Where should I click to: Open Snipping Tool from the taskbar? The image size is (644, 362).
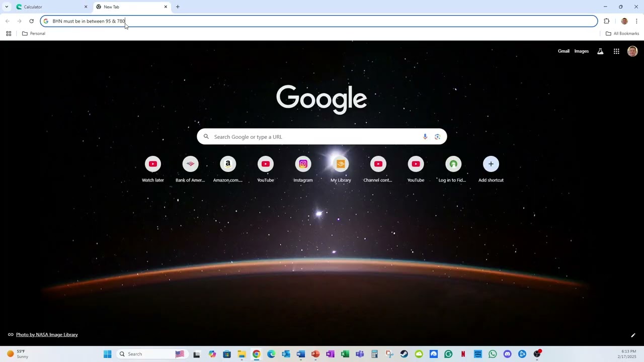coord(389,354)
